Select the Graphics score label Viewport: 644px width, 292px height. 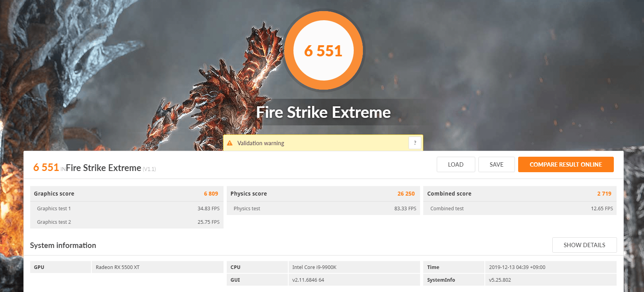pyautogui.click(x=54, y=194)
